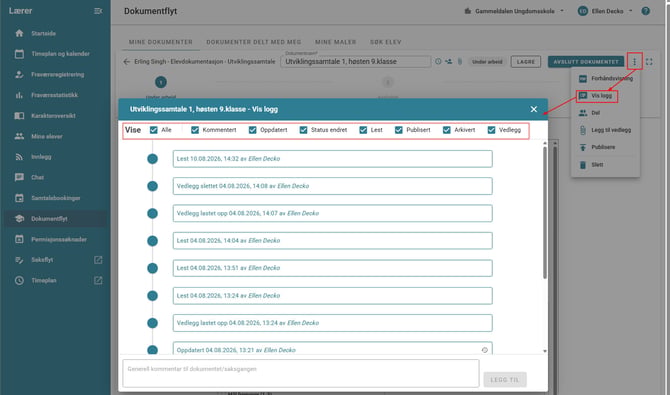Viewport: 670px width, 395px height.
Task: Select log entry Vedlegg lastet opp 14:07
Action: point(332,213)
